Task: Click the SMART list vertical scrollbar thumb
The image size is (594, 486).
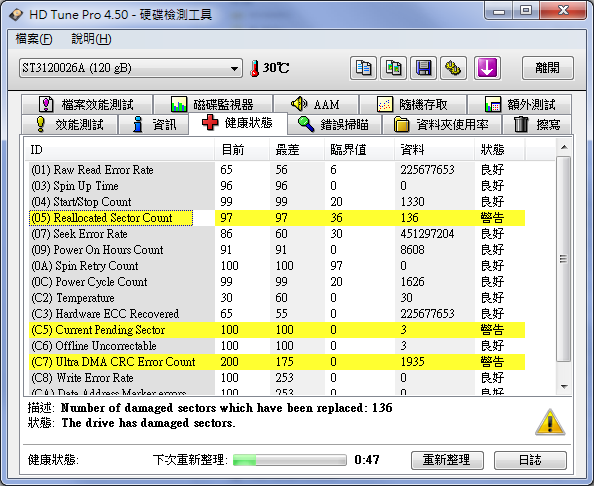Action: click(564, 259)
